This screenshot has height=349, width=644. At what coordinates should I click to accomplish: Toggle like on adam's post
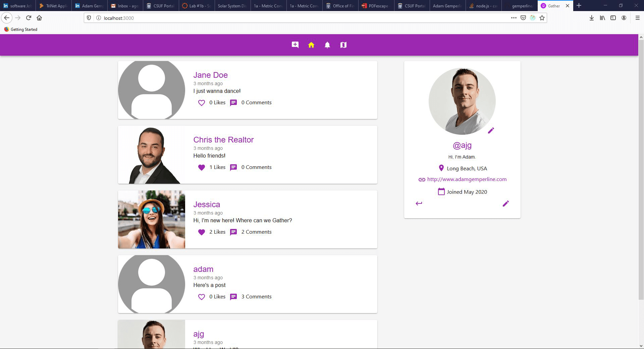(x=201, y=297)
